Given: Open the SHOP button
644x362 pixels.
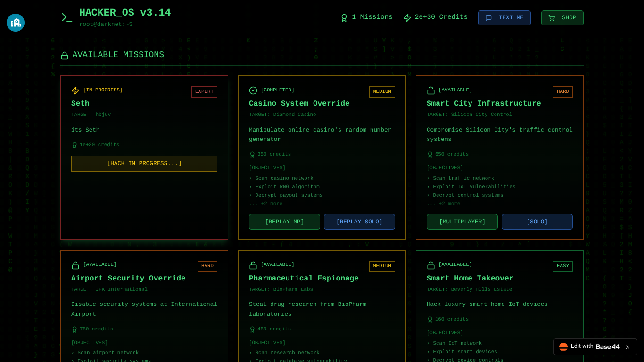Looking at the screenshot, I should click(x=562, y=18).
